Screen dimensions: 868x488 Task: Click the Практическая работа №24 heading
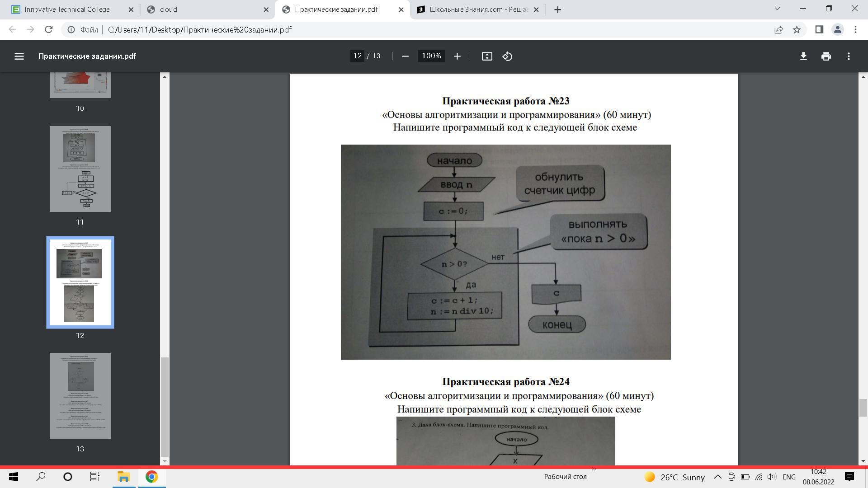click(x=505, y=381)
